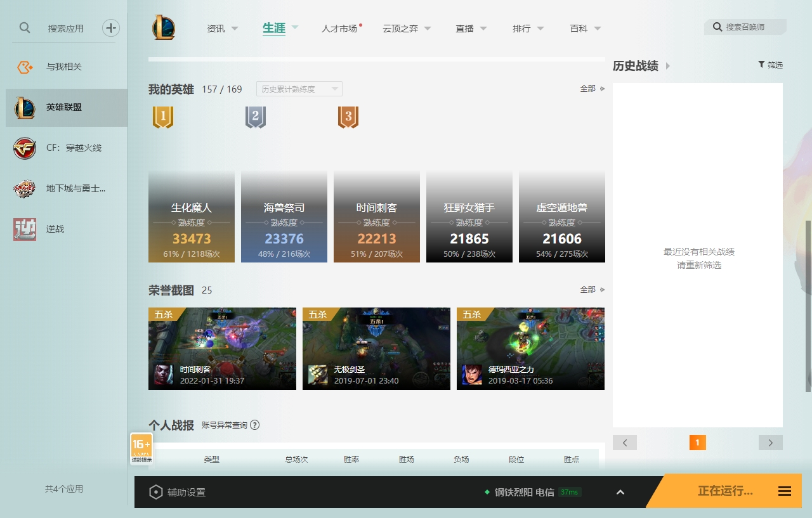Viewport: 812px width, 518px height.
Task: Click the question mark next to 账号异常查询
Action: pos(255,425)
